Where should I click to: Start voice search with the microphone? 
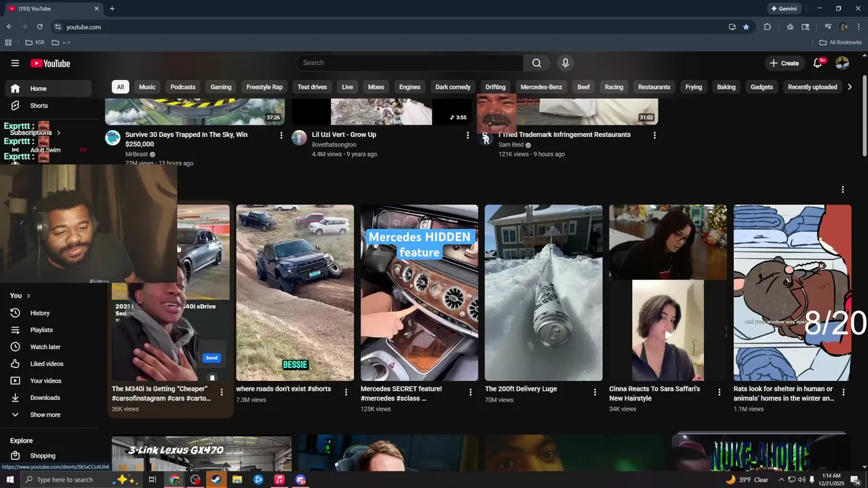pos(566,63)
